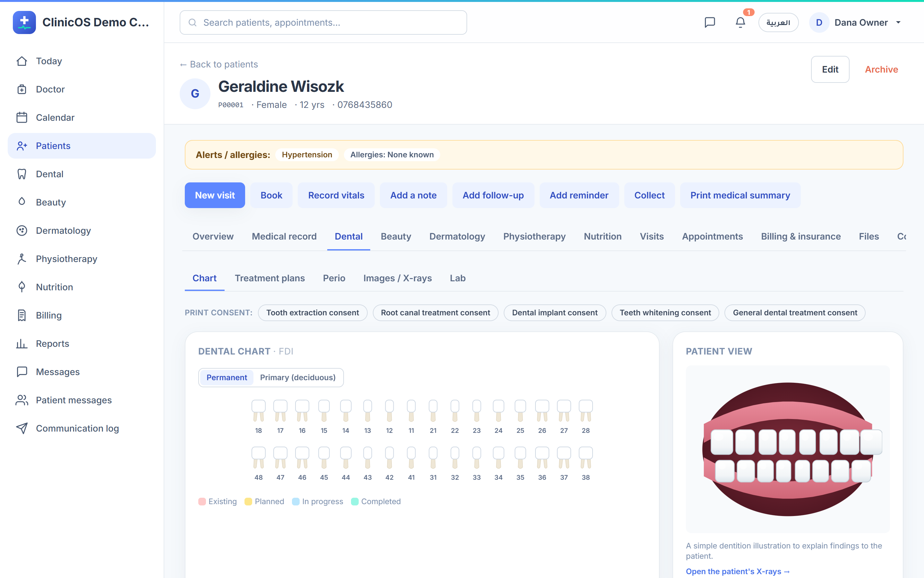Expand Dana Owner account dropdown arrow

(898, 22)
